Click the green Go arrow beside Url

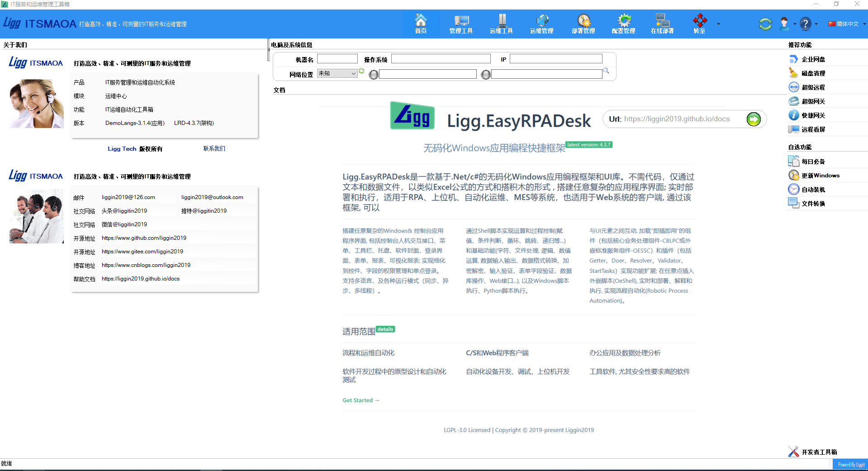pyautogui.click(x=754, y=119)
